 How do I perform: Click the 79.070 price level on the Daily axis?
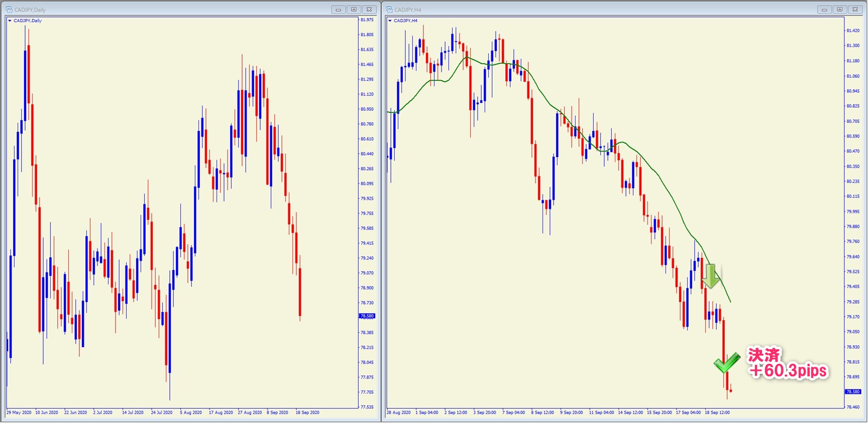(367, 273)
